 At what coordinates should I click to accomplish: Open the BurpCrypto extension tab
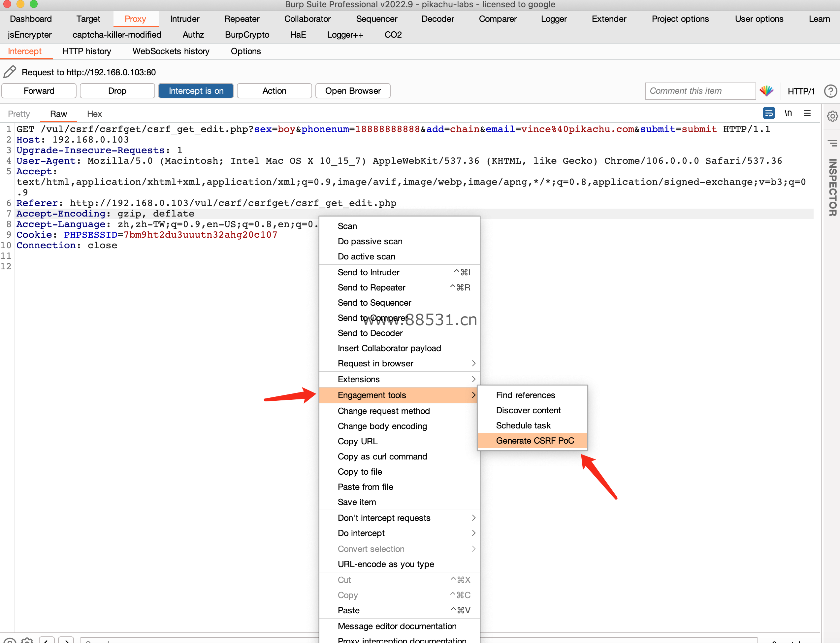[x=247, y=34]
